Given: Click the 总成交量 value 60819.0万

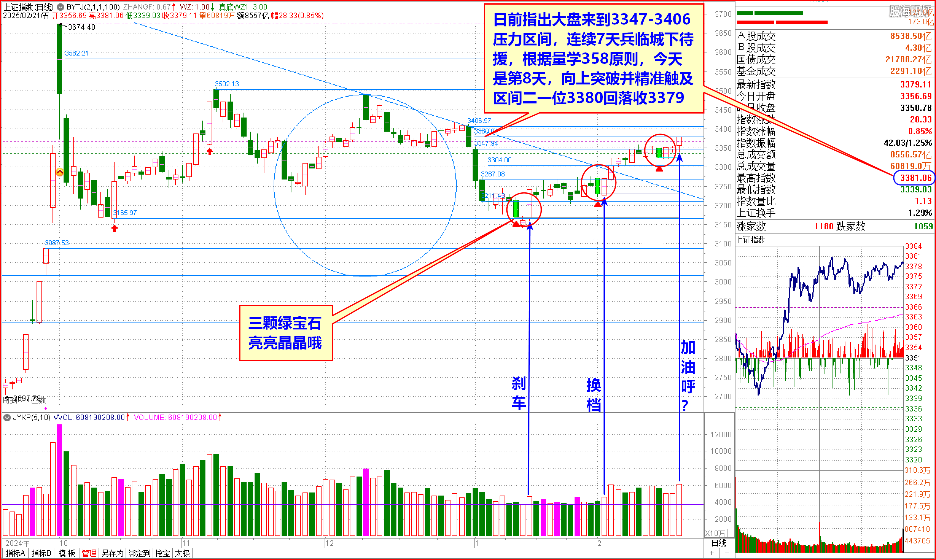Looking at the screenshot, I should coord(911,166).
